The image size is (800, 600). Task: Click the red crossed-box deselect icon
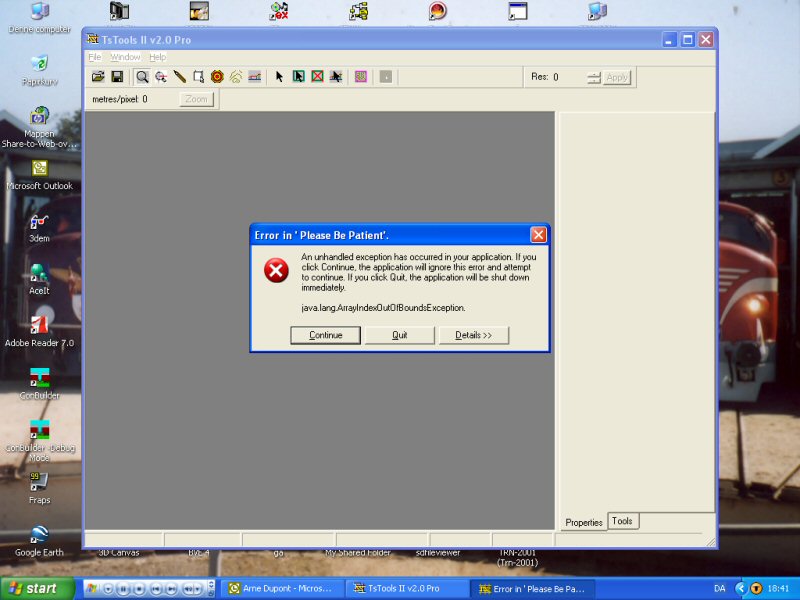pos(317,77)
